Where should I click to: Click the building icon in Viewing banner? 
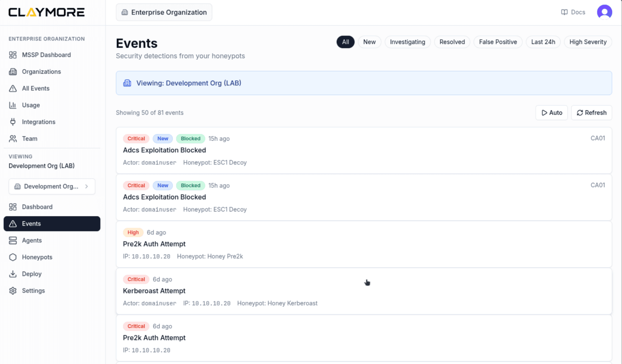coord(127,83)
